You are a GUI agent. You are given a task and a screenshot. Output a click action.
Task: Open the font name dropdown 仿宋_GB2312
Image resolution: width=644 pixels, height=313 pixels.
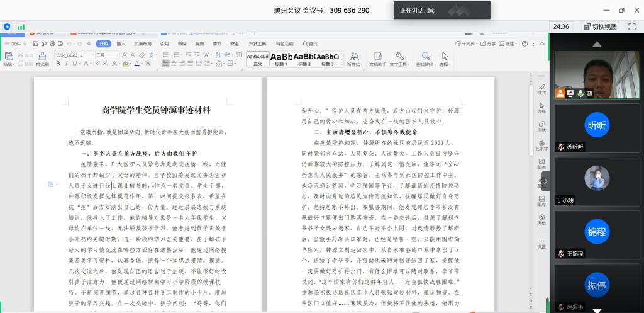(72, 55)
